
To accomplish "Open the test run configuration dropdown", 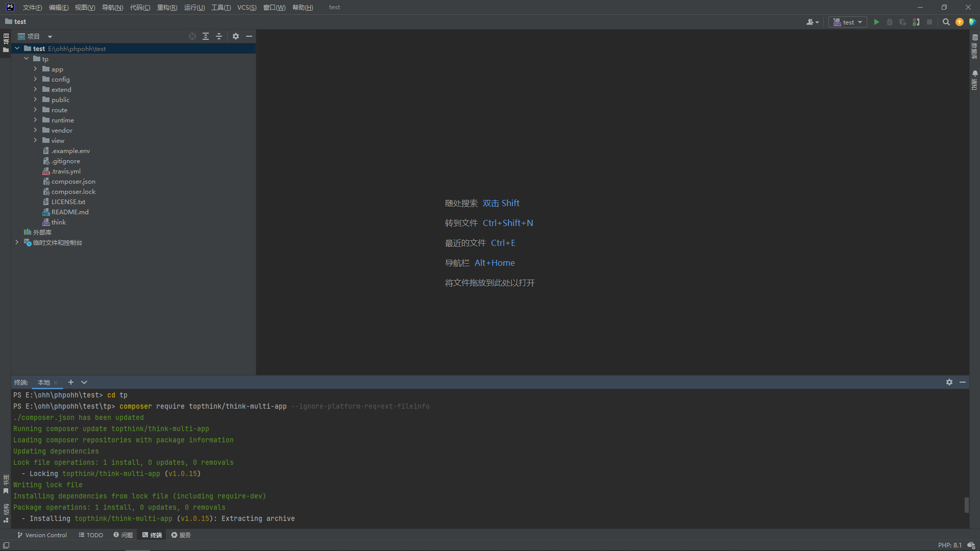I will pos(848,22).
